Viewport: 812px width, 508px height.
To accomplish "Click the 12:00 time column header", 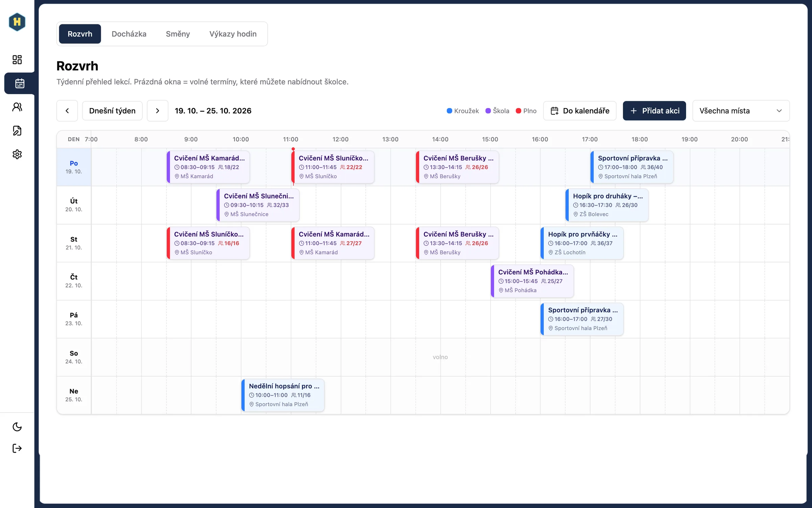I will pos(340,139).
